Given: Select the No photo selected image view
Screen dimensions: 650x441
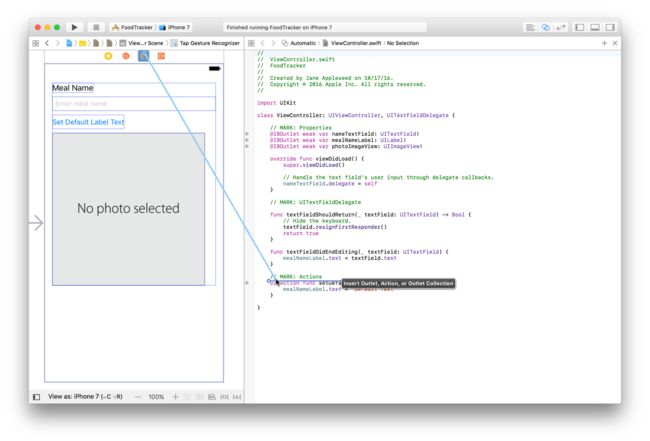Looking at the screenshot, I should pyautogui.click(x=129, y=209).
